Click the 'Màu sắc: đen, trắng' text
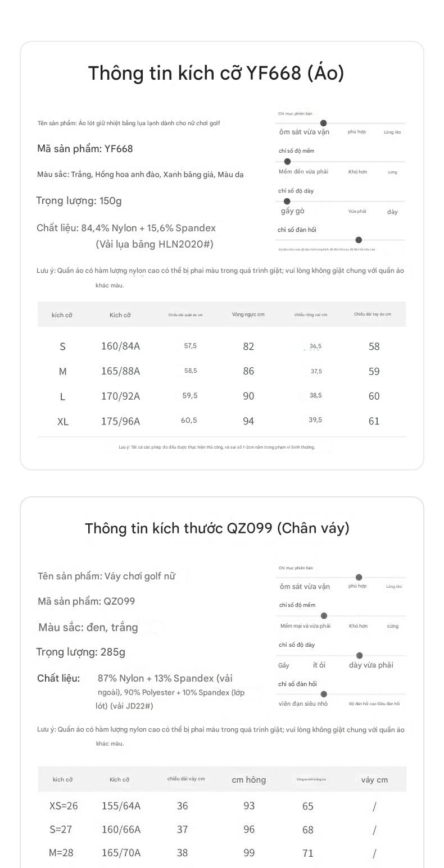 tap(88, 627)
